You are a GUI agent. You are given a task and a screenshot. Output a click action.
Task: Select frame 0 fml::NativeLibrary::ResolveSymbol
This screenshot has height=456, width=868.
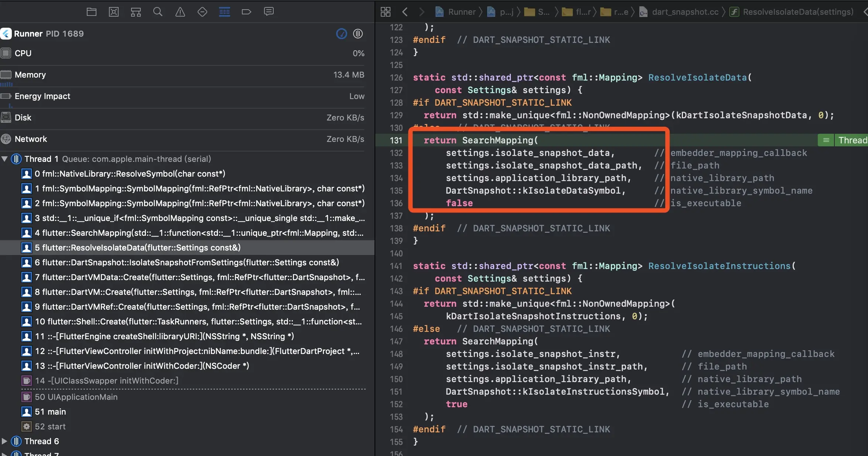pos(187,174)
